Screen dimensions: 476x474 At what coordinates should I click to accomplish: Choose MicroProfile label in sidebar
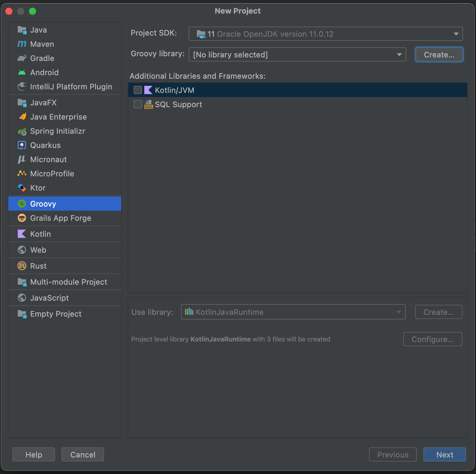click(52, 174)
